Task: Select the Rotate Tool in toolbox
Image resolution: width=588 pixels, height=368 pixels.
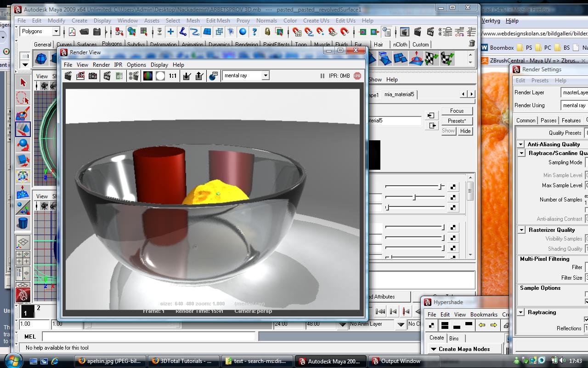Action: coord(23,145)
